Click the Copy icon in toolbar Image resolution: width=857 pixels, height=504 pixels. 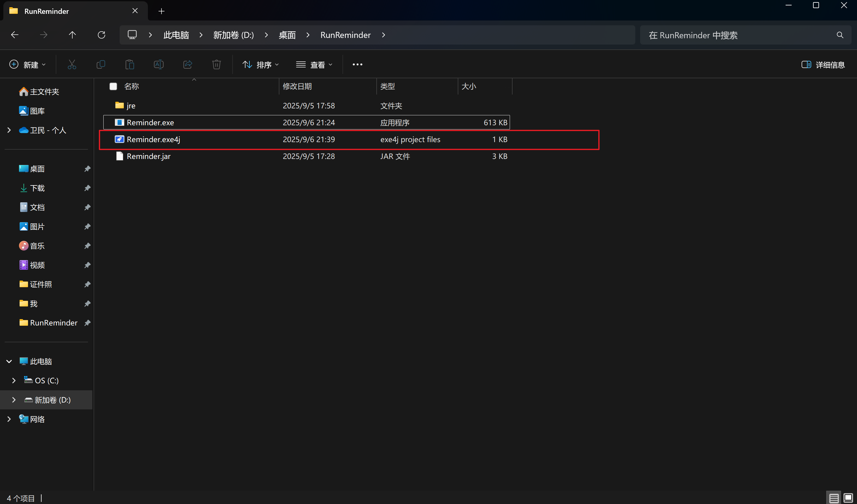[x=101, y=64]
